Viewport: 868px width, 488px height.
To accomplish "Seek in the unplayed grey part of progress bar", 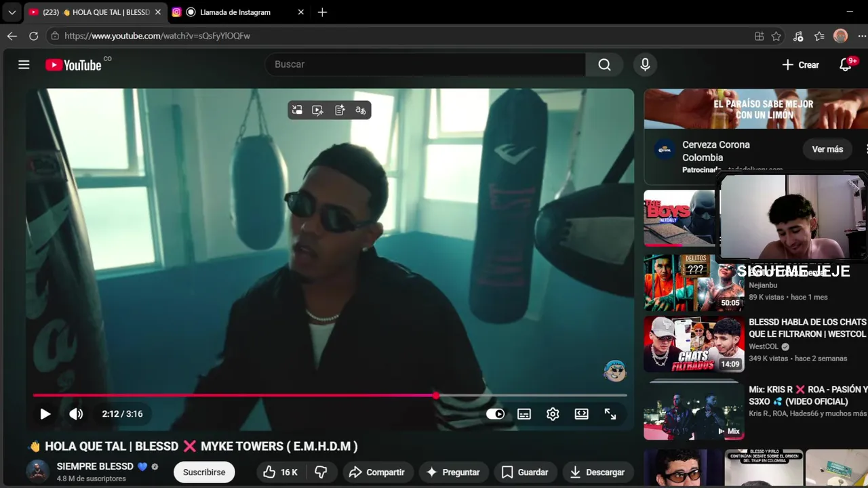I will 532,395.
